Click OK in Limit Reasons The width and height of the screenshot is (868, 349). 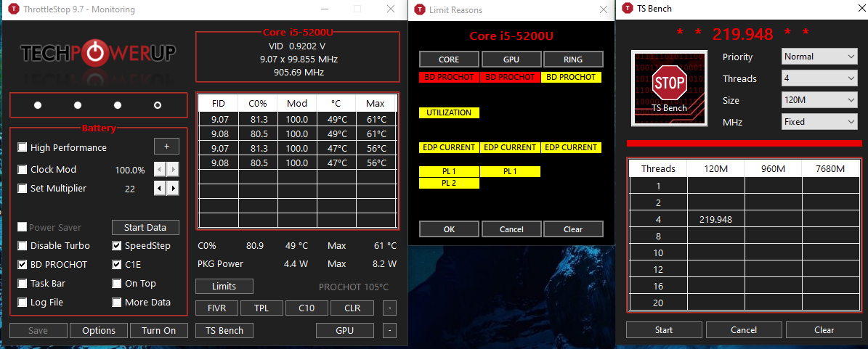pos(449,229)
